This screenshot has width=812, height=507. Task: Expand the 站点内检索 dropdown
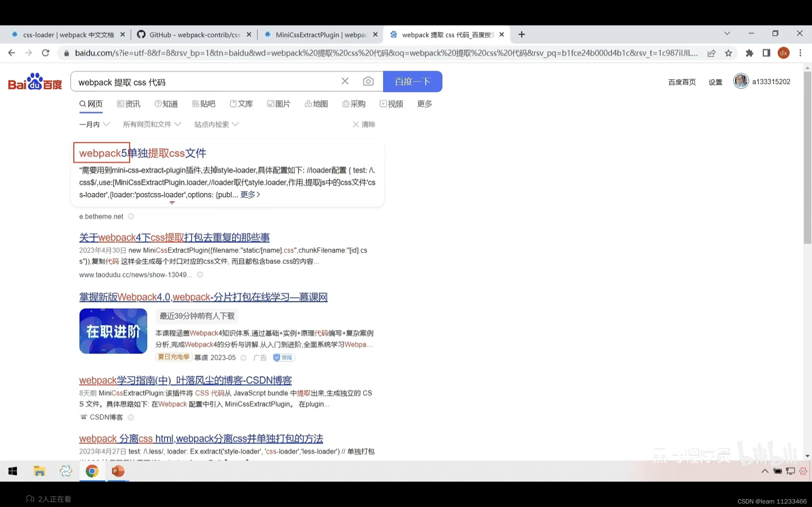coord(216,124)
